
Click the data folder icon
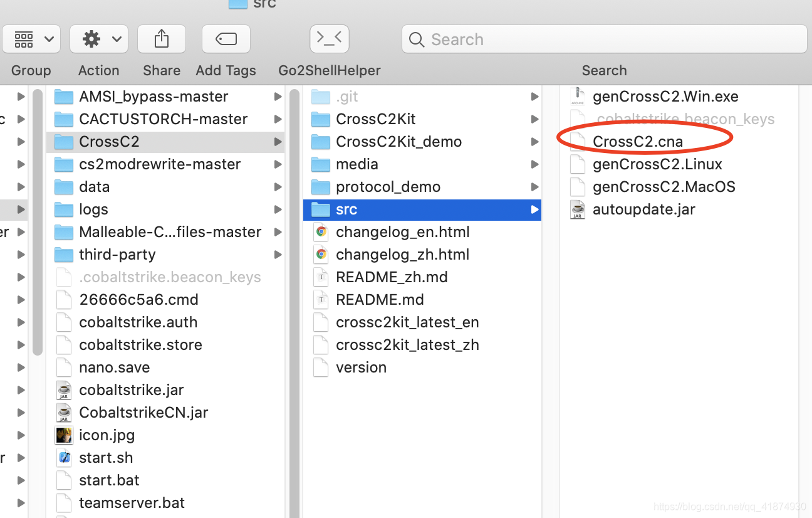(64, 187)
